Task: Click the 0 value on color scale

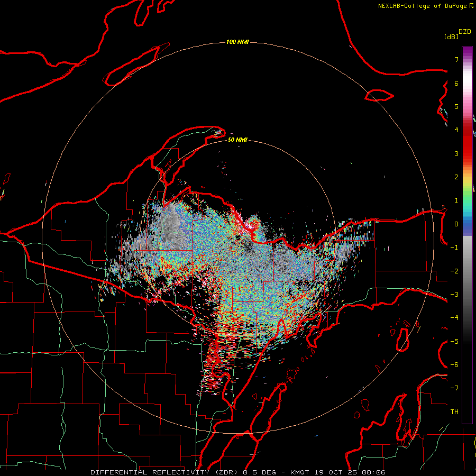Action: [456, 224]
